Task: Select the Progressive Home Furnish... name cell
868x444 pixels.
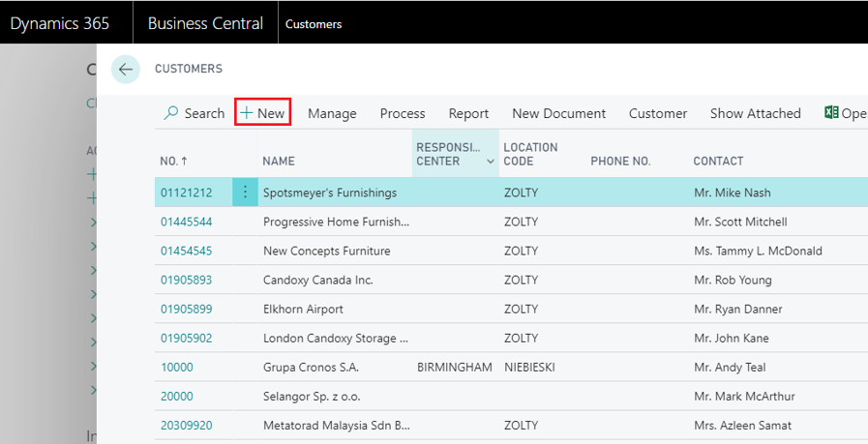Action: click(x=336, y=222)
